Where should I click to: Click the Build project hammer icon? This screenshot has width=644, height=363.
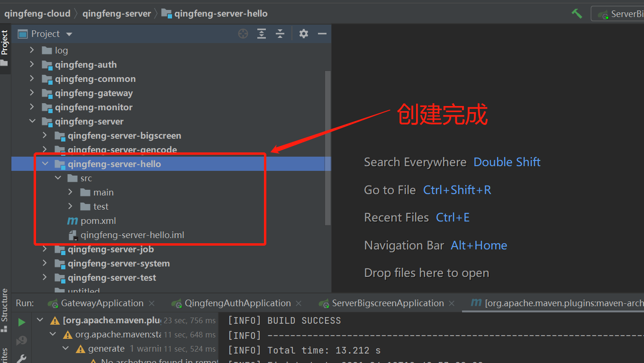click(577, 14)
